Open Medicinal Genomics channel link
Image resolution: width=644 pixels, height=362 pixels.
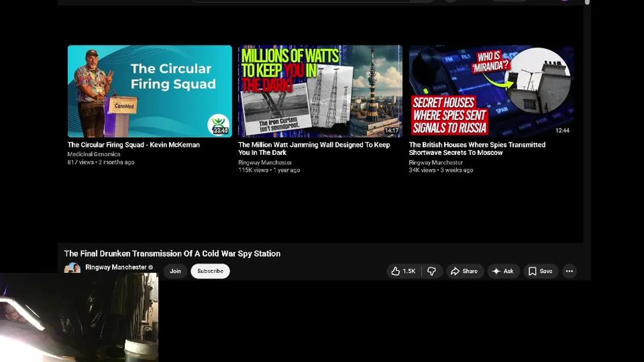[x=94, y=154]
